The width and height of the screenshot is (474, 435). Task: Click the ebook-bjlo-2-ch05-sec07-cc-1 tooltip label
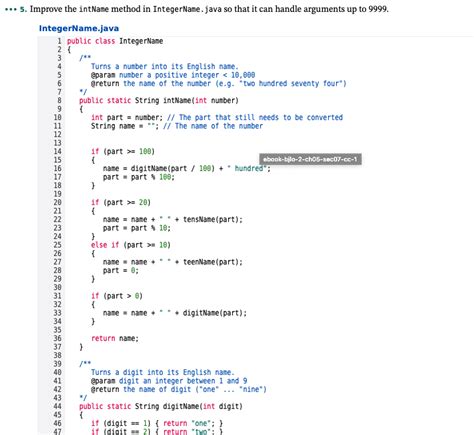point(310,159)
